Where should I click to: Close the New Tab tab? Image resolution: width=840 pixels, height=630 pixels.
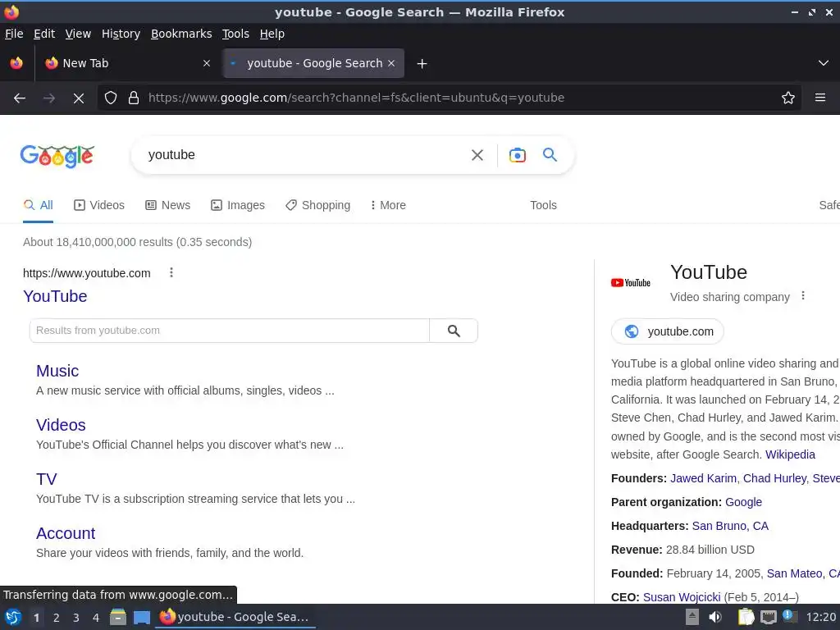207,63
